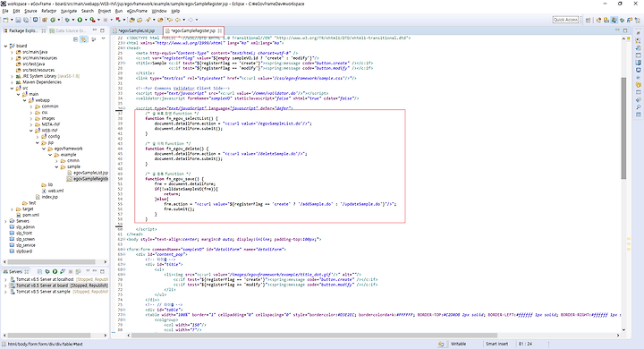644x349 pixels.
Task: Click the highlighted eGovFrame perspective icon
Action: click(614, 20)
